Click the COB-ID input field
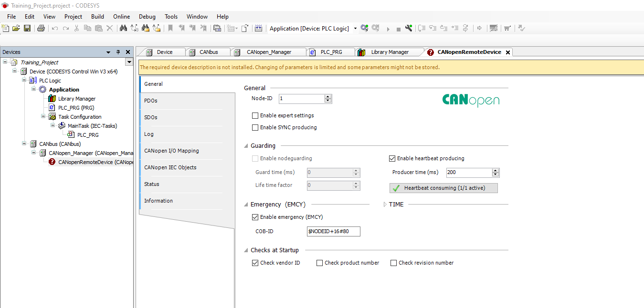Viewport: 644px width, 308px height. pos(334,232)
